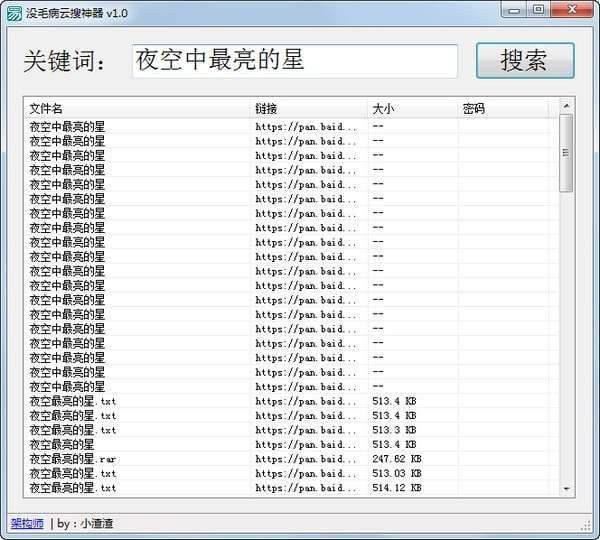
Task: Click the link cell in the 513.3 KB row
Action: click(x=306, y=430)
